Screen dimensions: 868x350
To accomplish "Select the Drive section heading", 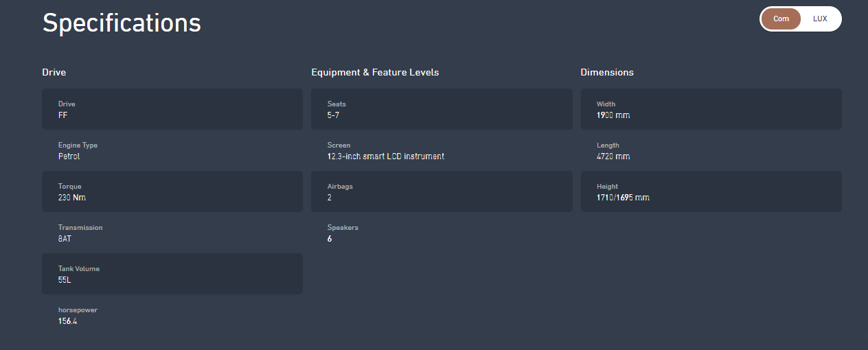I will [x=54, y=72].
